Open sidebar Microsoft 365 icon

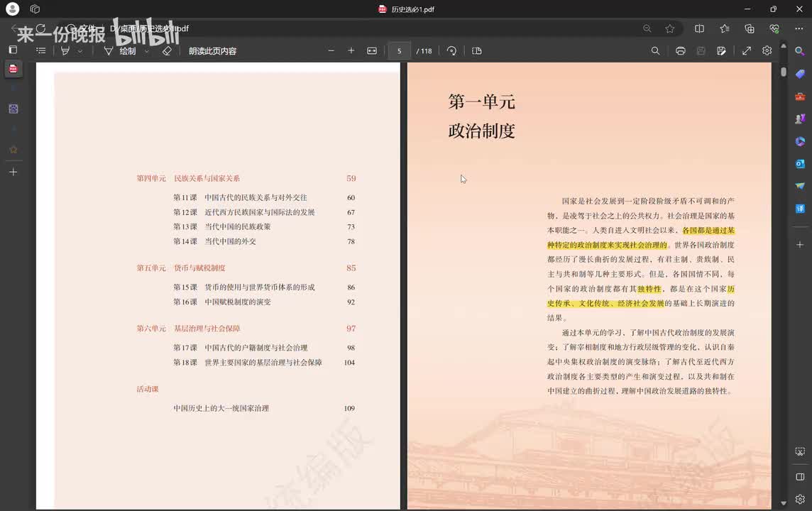point(800,141)
